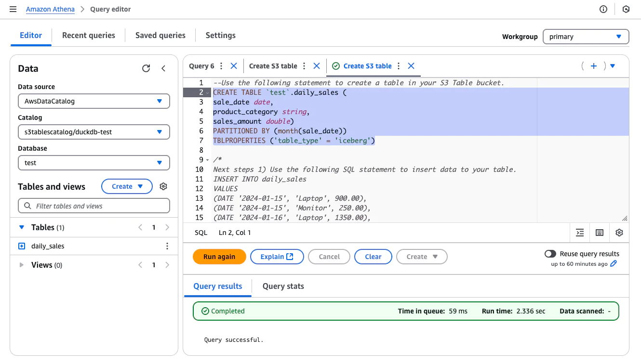Click the Filter tables and views field
The height and width of the screenshot is (364, 641).
point(94,206)
